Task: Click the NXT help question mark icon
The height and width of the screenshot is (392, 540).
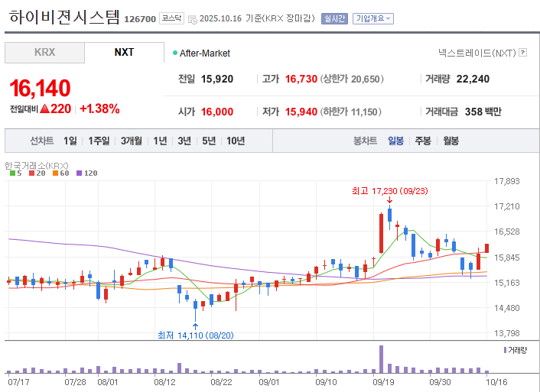Action: pos(523,53)
